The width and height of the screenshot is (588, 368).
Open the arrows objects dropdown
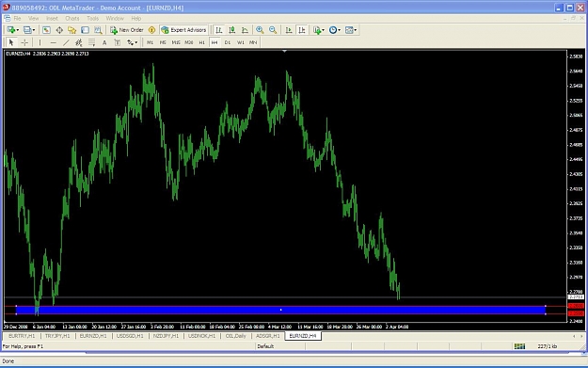click(x=132, y=42)
